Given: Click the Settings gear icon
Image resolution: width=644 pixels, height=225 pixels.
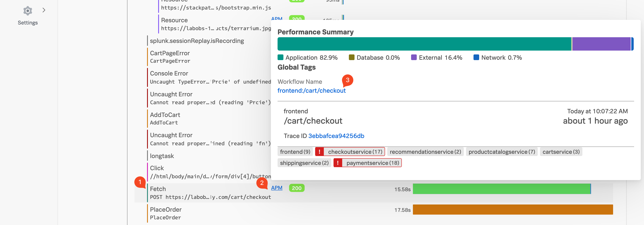Looking at the screenshot, I should [x=27, y=11].
